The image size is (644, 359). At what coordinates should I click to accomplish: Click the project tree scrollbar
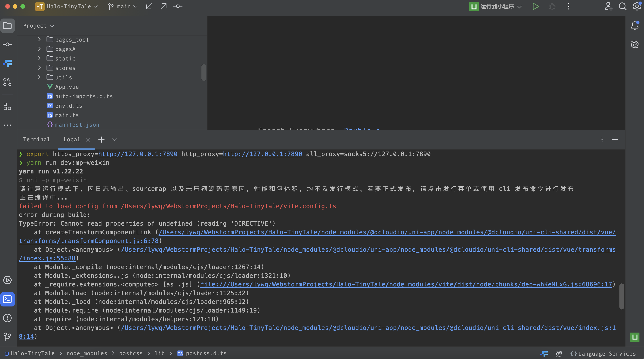204,73
